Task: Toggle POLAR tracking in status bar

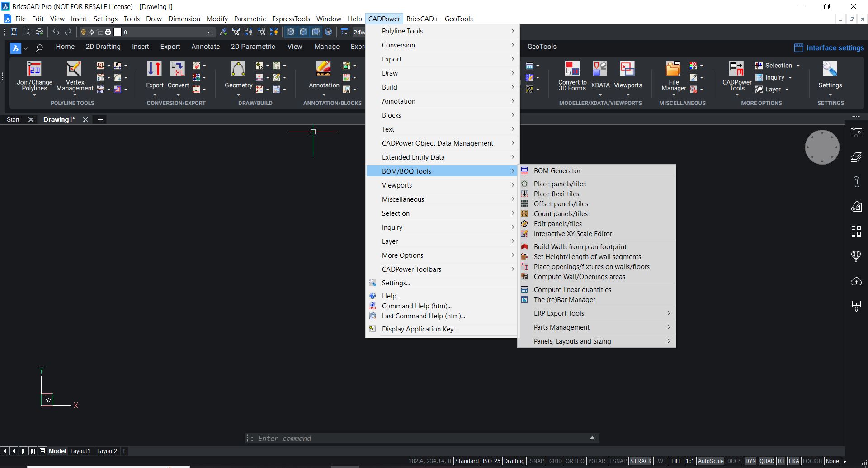Action: pyautogui.click(x=596, y=461)
